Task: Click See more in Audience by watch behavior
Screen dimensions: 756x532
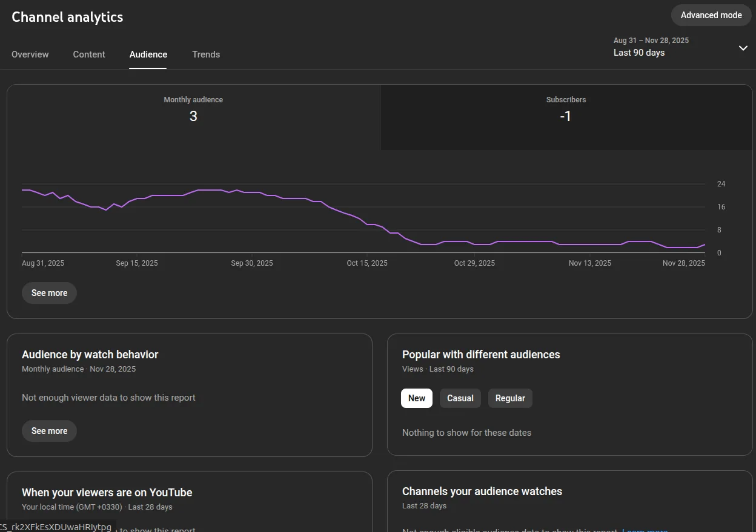Action: coord(49,431)
